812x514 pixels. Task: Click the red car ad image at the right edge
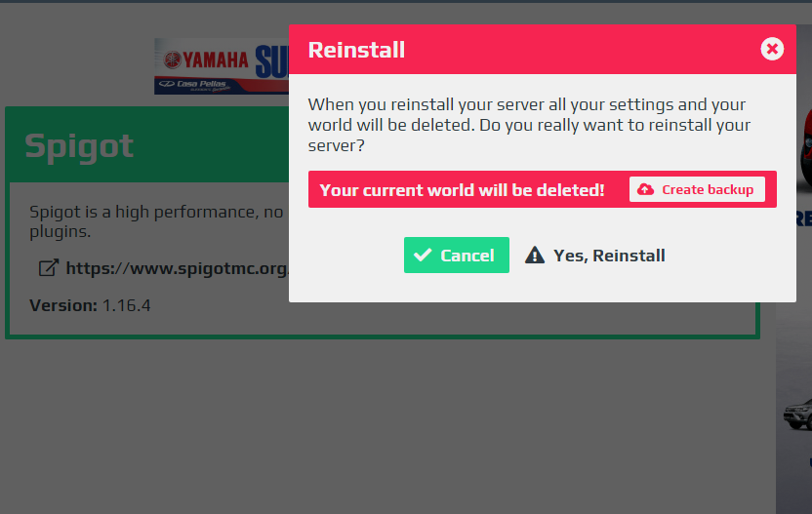(806, 147)
